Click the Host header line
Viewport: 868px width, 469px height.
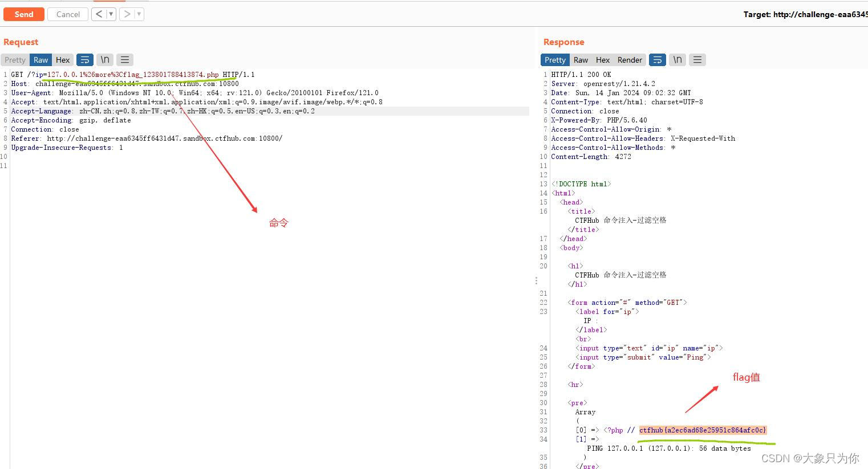(125, 84)
